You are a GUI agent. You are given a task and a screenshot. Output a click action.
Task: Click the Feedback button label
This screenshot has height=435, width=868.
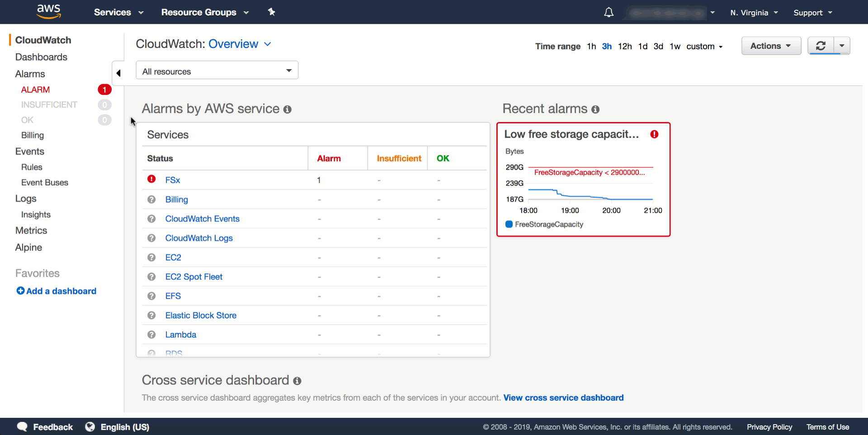(53, 427)
